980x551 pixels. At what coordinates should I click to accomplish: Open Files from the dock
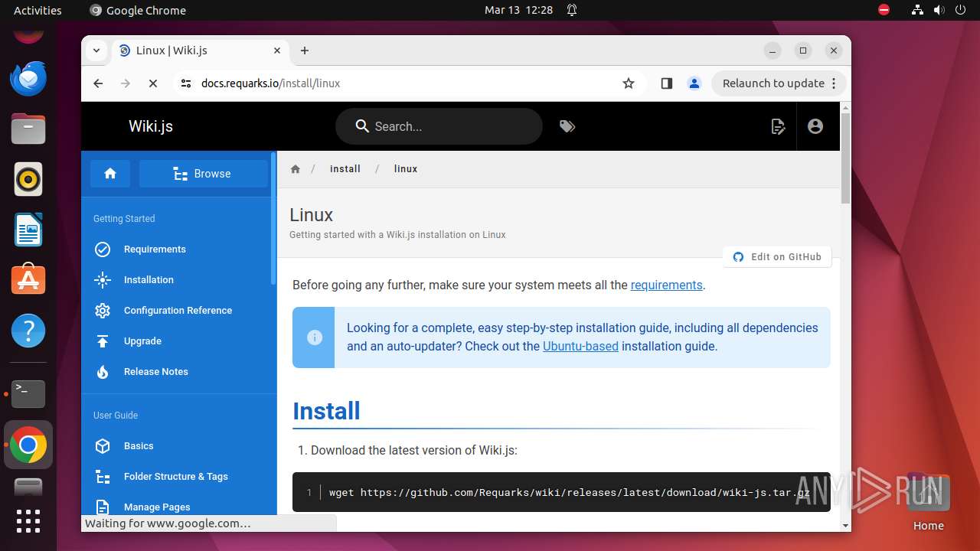point(28,129)
